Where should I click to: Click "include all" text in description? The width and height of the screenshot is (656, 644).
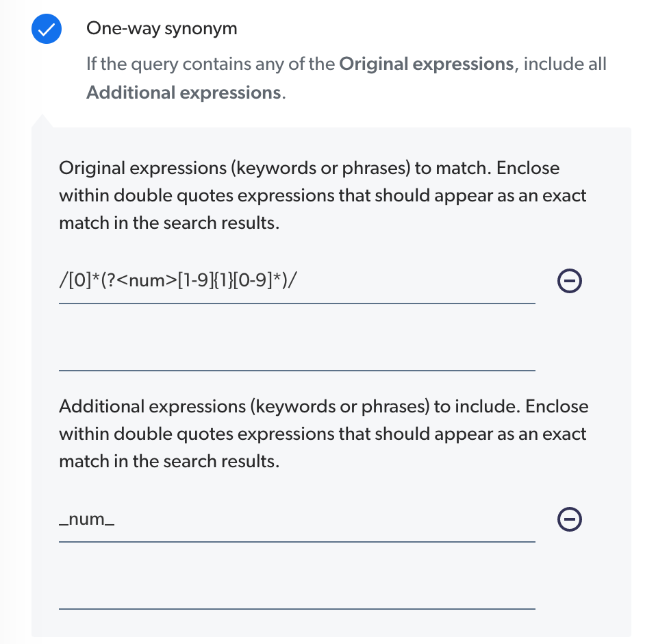tap(565, 64)
